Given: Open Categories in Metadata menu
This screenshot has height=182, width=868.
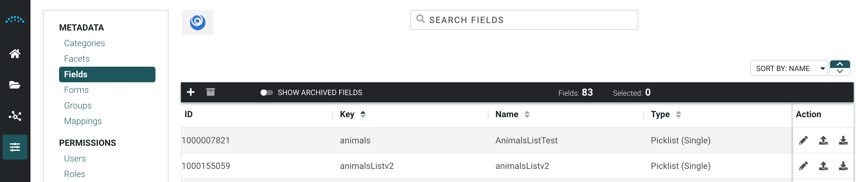Looking at the screenshot, I should coord(84,43).
